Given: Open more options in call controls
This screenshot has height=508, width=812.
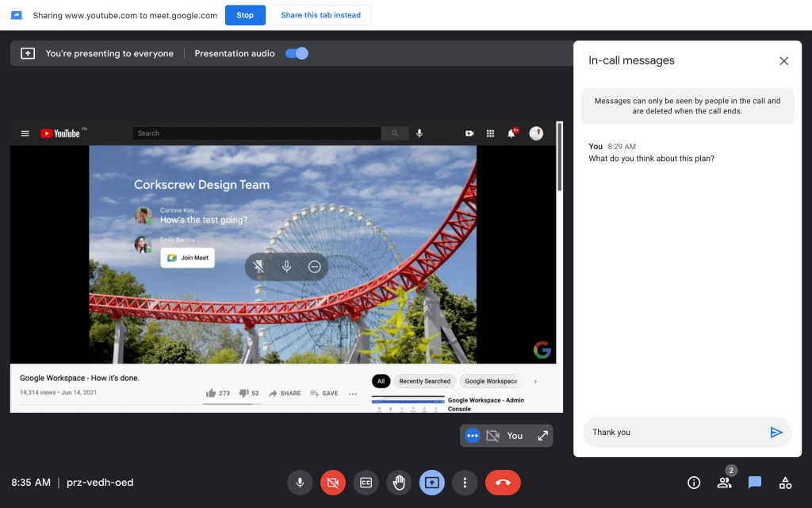Looking at the screenshot, I should (465, 483).
